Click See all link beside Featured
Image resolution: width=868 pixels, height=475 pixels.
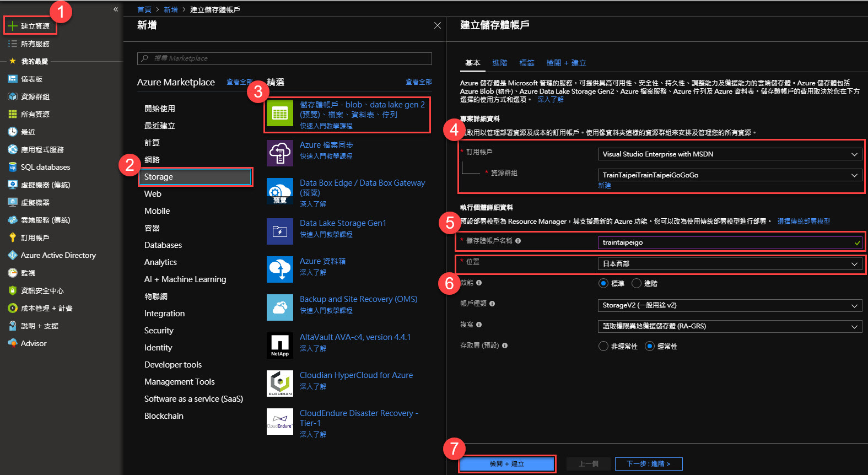pos(419,82)
